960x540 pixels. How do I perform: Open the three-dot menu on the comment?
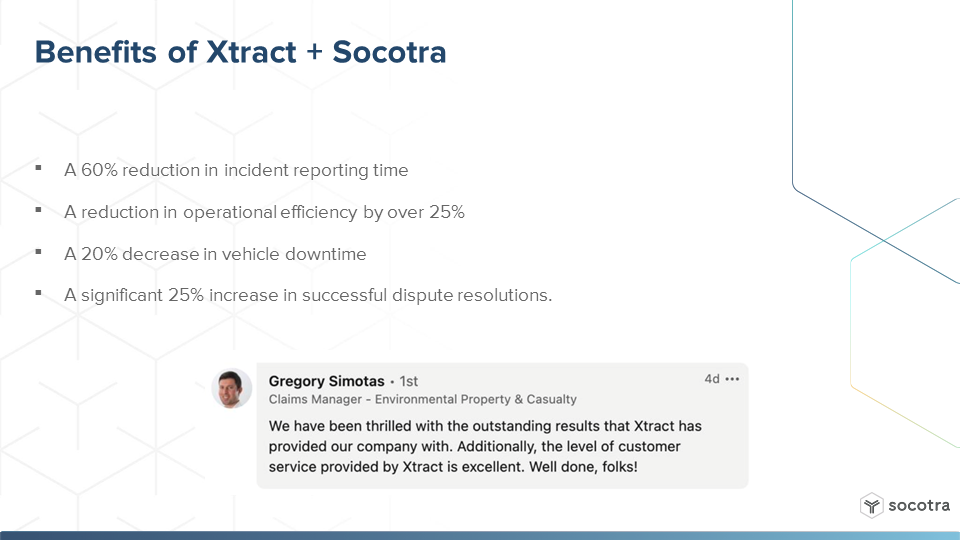click(x=732, y=379)
